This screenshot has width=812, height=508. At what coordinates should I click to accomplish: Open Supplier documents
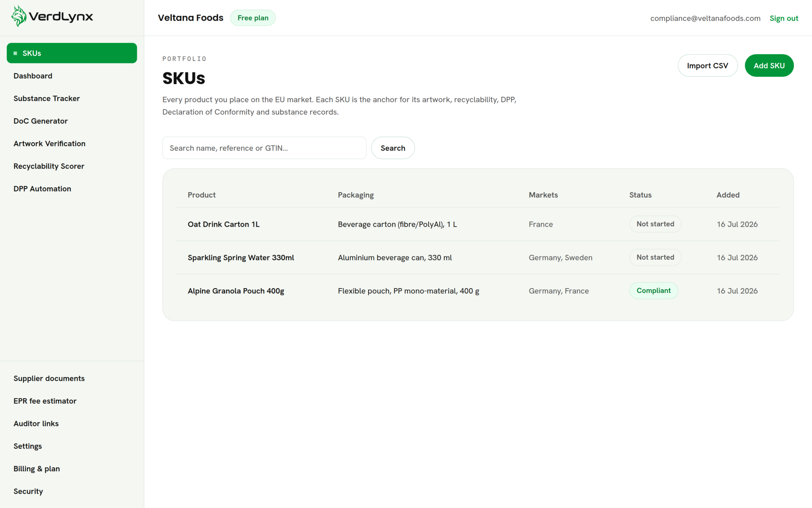click(x=49, y=378)
